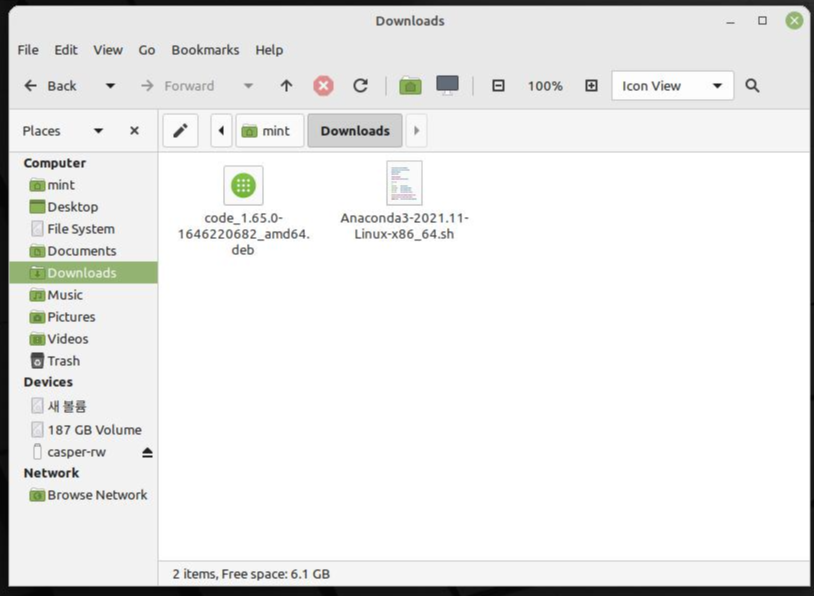Click the Anaconda3-2021.11-Linux-x86_64.sh filename
The image size is (814, 596).
tap(404, 226)
